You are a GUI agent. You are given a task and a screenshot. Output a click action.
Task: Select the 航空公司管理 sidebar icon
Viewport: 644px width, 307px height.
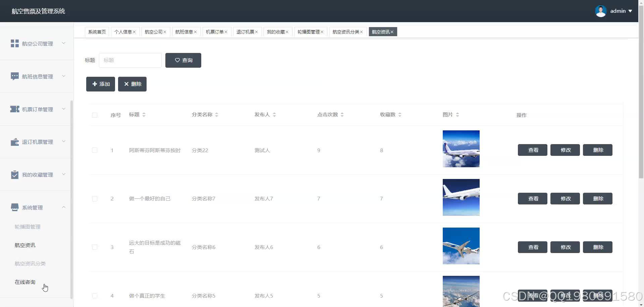15,43
